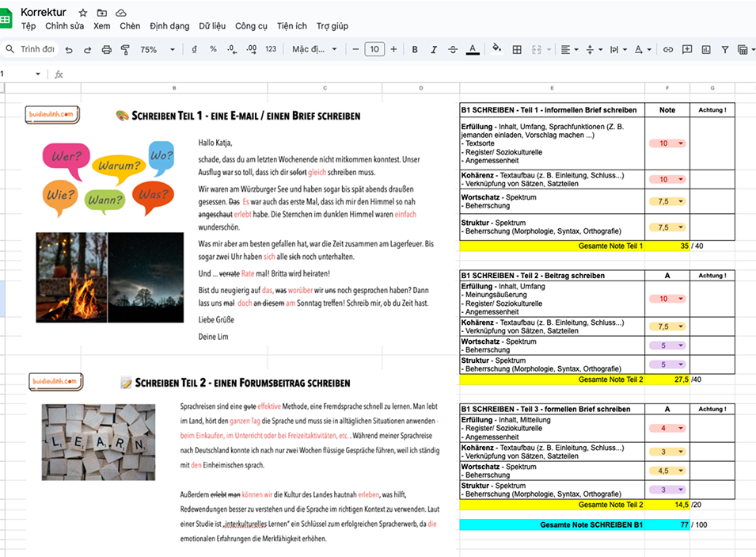Apply percent format icon
This screenshot has height=557, width=756.
[213, 49]
